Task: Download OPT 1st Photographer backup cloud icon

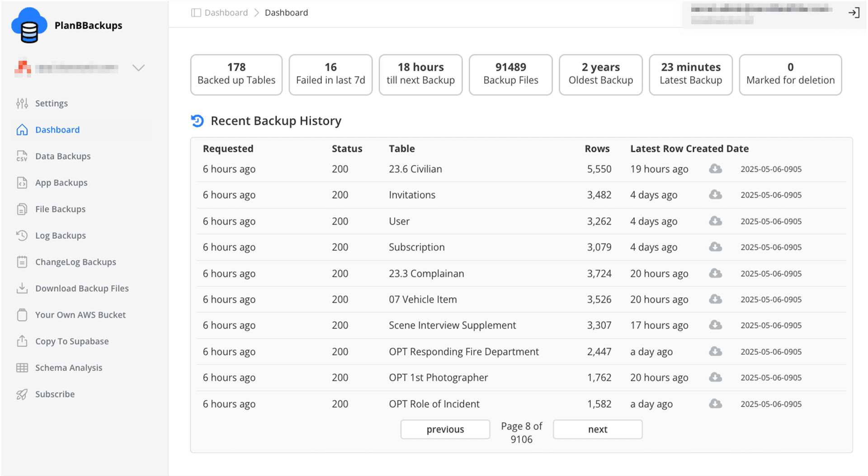Action: click(715, 377)
